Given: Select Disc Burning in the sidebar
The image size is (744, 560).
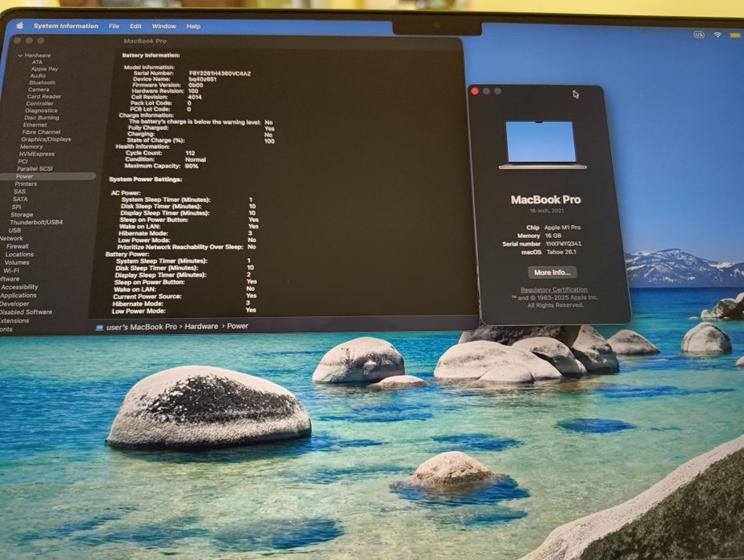Looking at the screenshot, I should (x=42, y=118).
